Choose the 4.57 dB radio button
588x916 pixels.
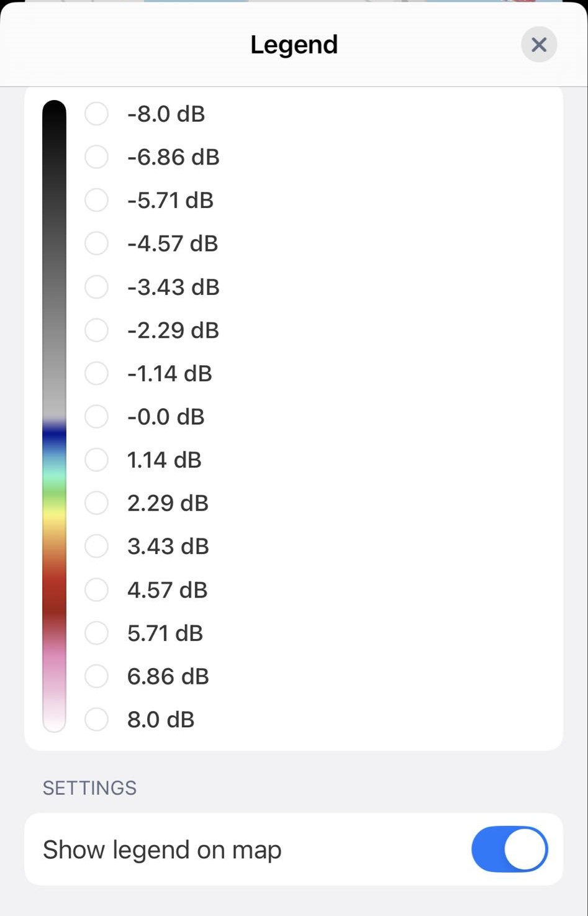point(96,589)
